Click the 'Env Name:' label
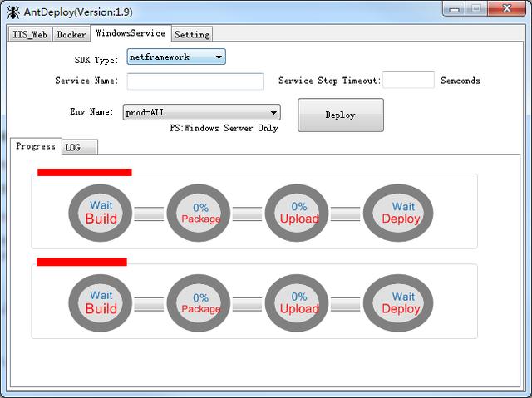The width and height of the screenshot is (532, 398). 91,111
